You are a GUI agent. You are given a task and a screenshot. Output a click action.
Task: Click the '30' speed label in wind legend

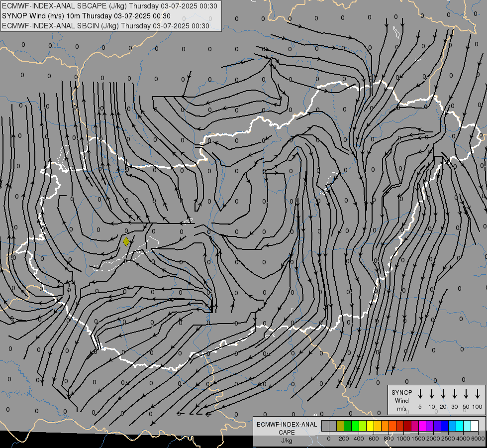point(454,407)
